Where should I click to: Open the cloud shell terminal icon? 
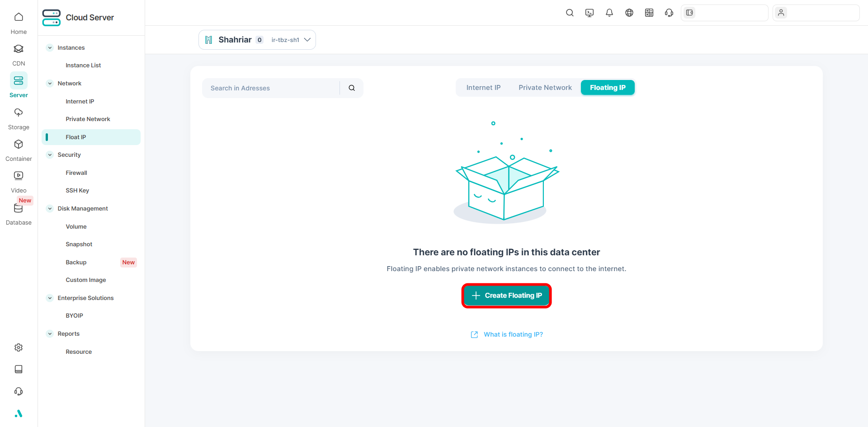point(590,13)
